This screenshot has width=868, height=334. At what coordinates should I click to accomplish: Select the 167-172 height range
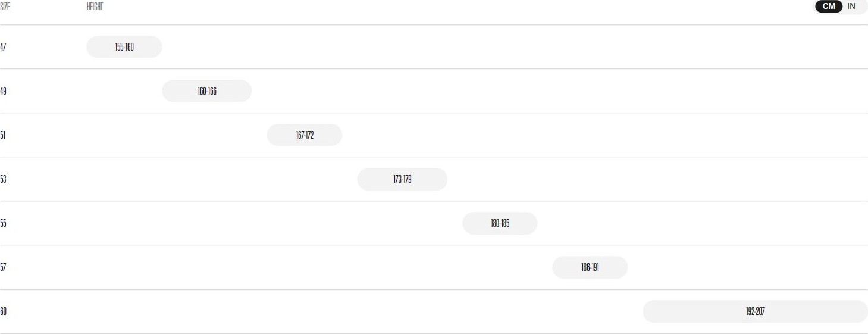pyautogui.click(x=305, y=135)
